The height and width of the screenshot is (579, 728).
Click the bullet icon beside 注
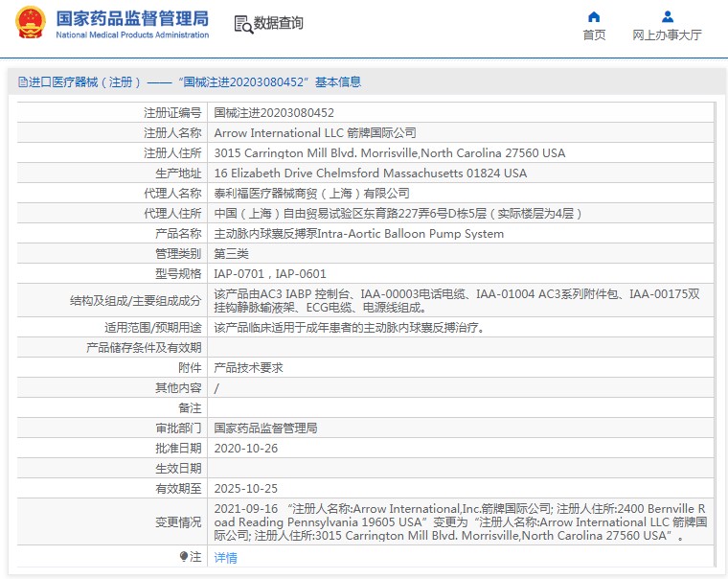[x=184, y=556]
